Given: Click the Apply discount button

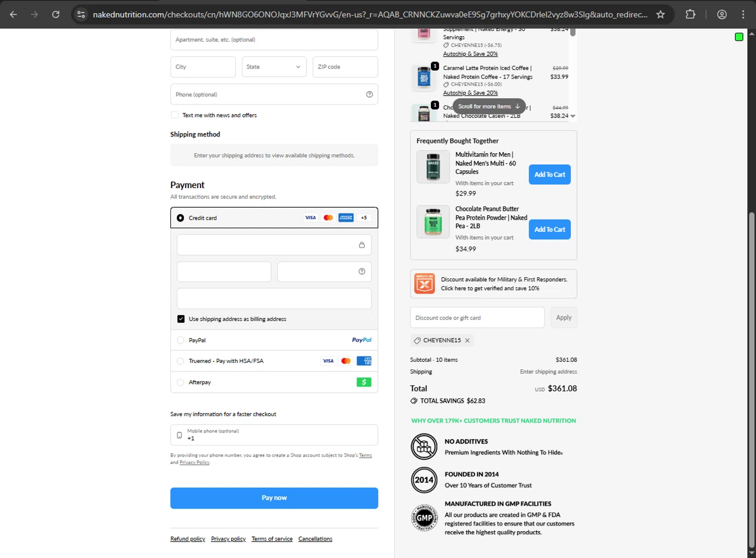Looking at the screenshot, I should 563,318.
